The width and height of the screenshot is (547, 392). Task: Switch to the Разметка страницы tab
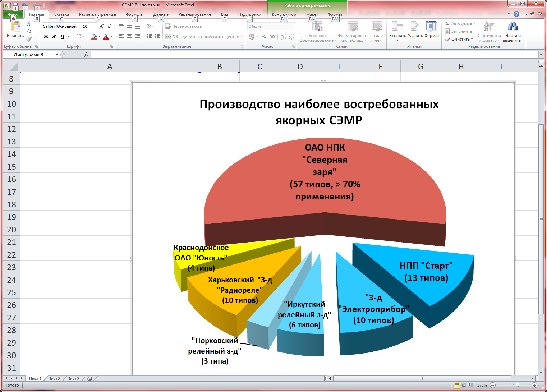97,14
